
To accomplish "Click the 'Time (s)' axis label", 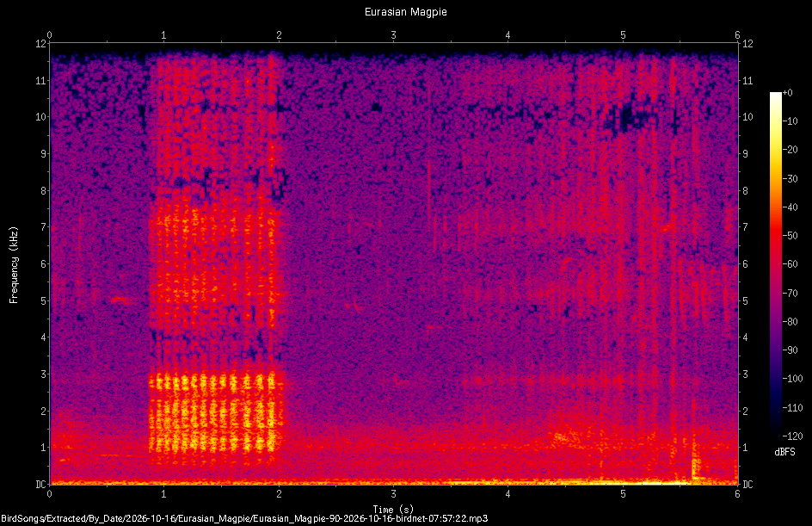I will [x=393, y=510].
